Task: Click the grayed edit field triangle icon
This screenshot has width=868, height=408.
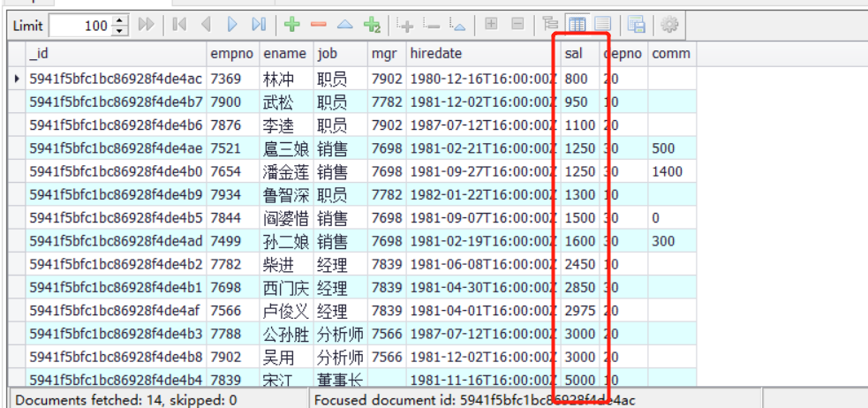Action: pyautogui.click(x=457, y=25)
